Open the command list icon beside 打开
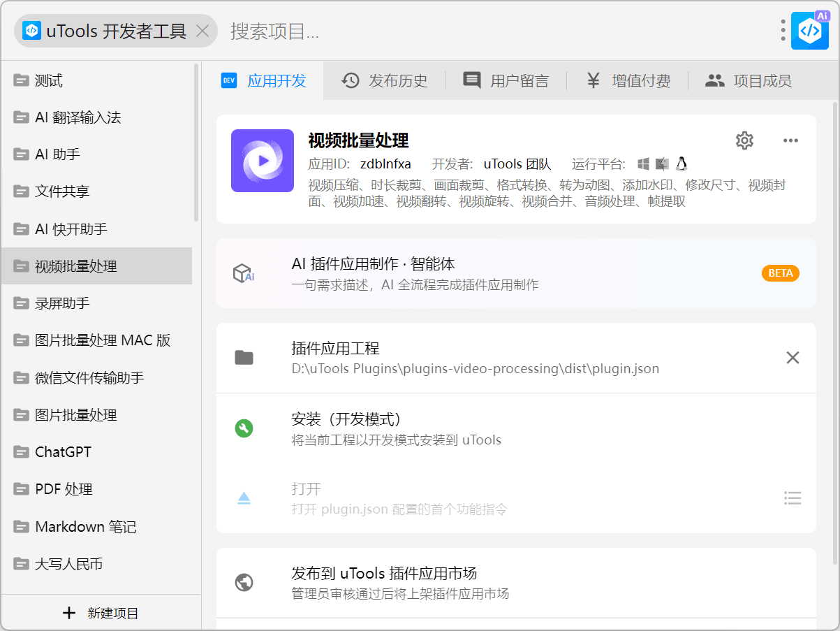The image size is (840, 631). 793,498
